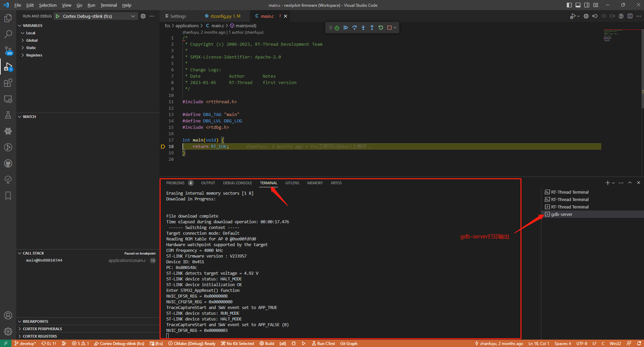The width and height of the screenshot is (644, 347).
Task: Close the main.c tab
Action: (285, 16)
